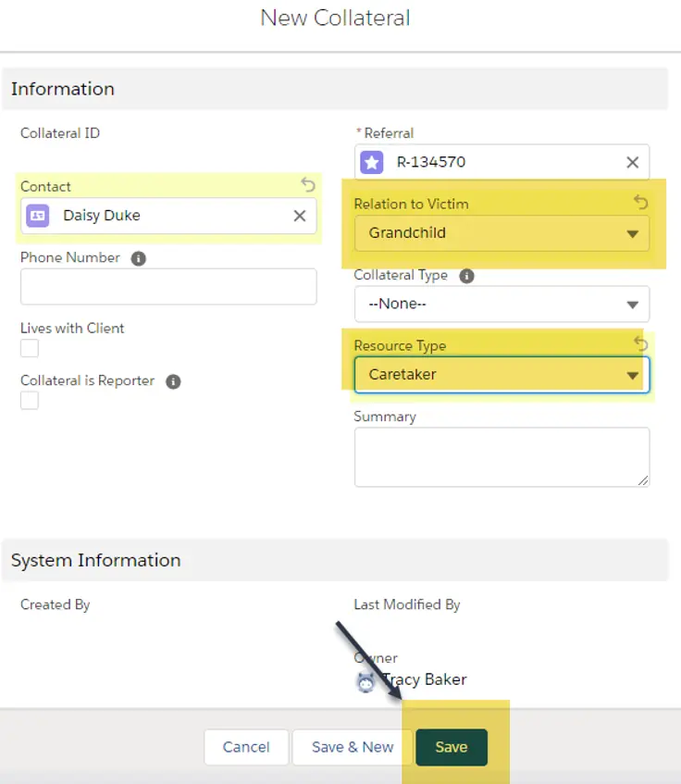
Task: Undo the Resource Type change
Action: pos(641,343)
